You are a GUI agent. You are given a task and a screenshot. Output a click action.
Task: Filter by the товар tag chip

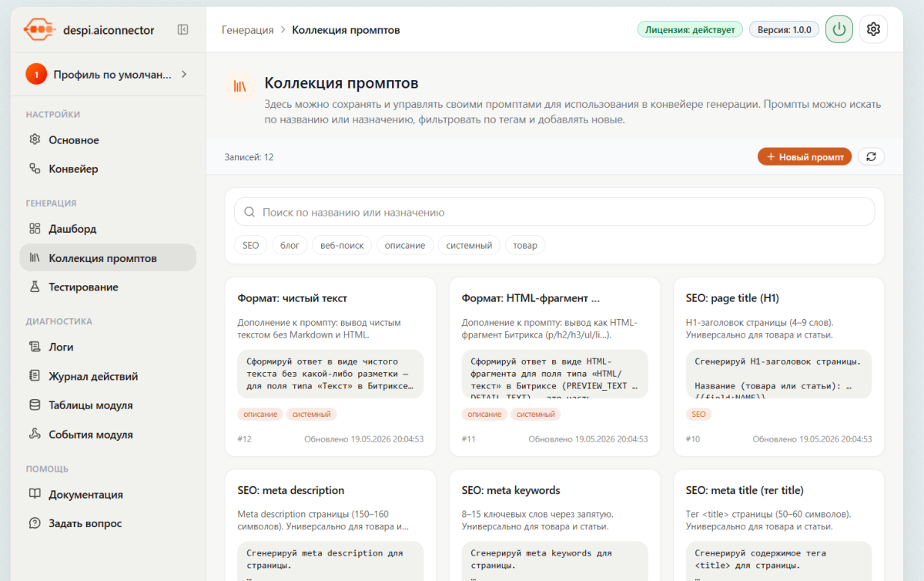point(525,245)
